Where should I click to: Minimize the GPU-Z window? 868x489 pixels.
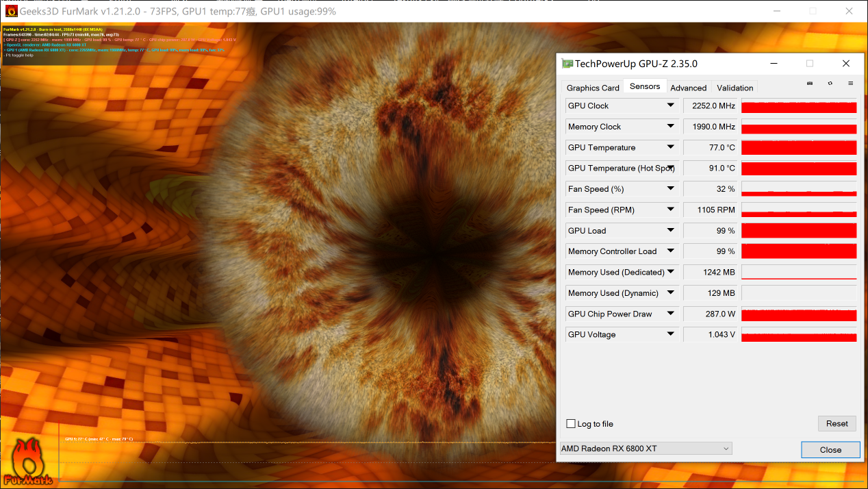[774, 64]
